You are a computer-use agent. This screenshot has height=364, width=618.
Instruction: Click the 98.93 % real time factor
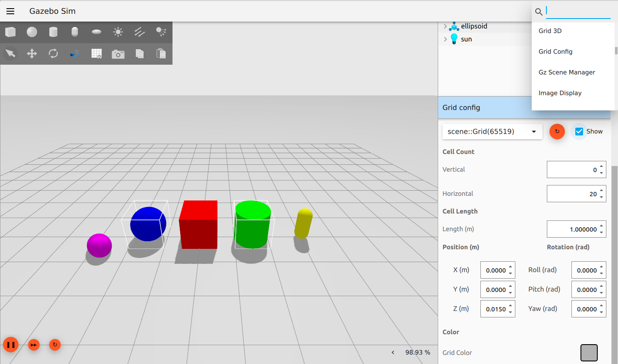point(417,352)
